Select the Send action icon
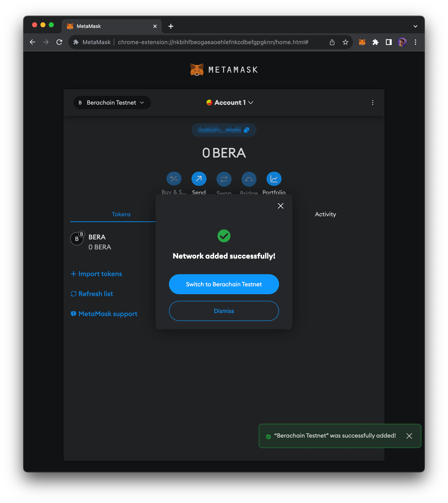Screen dimensions: 448x503 point(199,179)
